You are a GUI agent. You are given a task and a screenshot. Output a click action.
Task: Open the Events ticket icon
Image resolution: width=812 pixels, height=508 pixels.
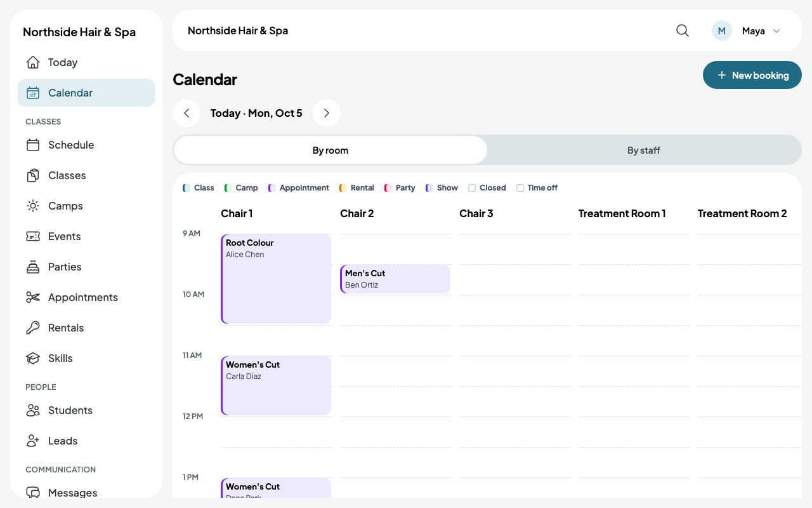(33, 236)
